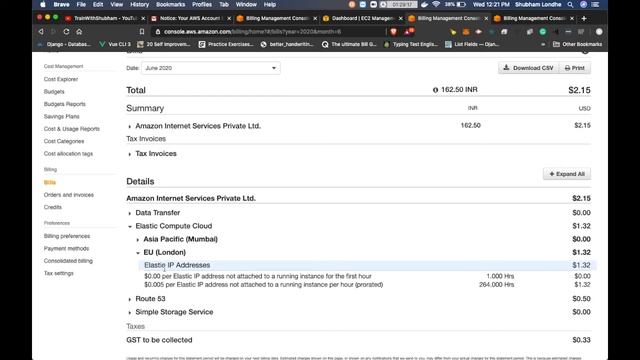Switch to the Dashboard | EC2 Management tab
This screenshot has height=360, width=640.
click(362, 18)
